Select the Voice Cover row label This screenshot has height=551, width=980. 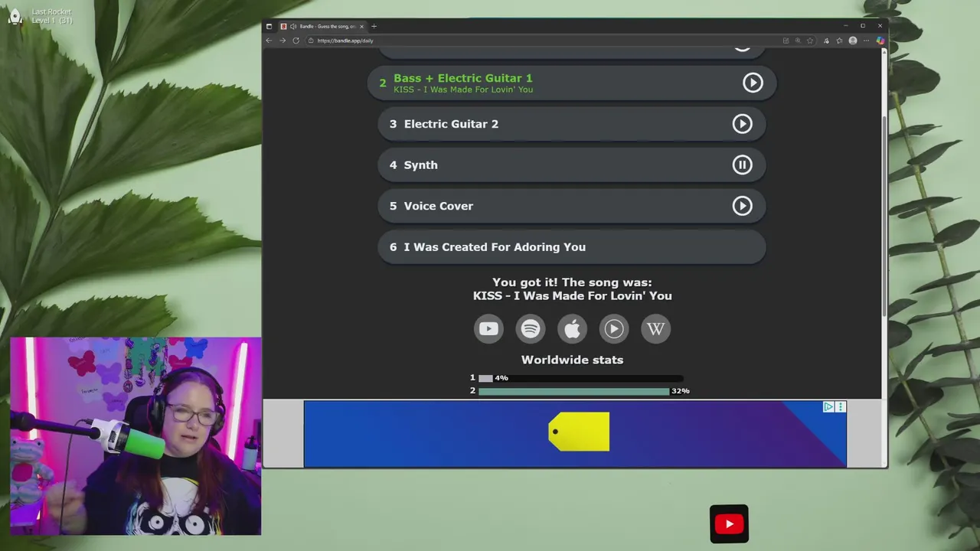[x=439, y=206]
